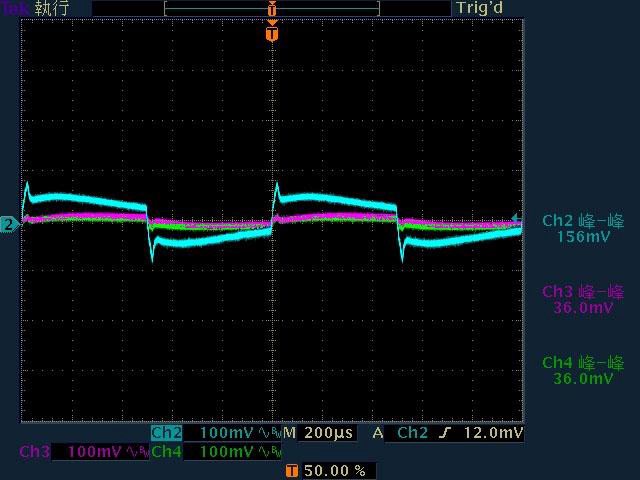Click the 12.0mV trigger level readout
The height and width of the screenshot is (480, 640).
tap(494, 433)
